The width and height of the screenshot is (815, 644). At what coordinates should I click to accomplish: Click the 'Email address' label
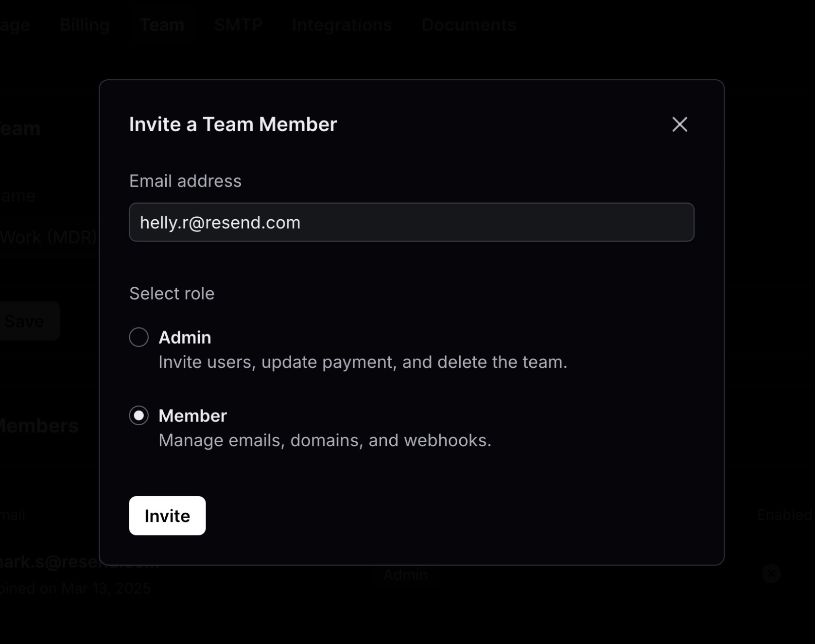(185, 181)
